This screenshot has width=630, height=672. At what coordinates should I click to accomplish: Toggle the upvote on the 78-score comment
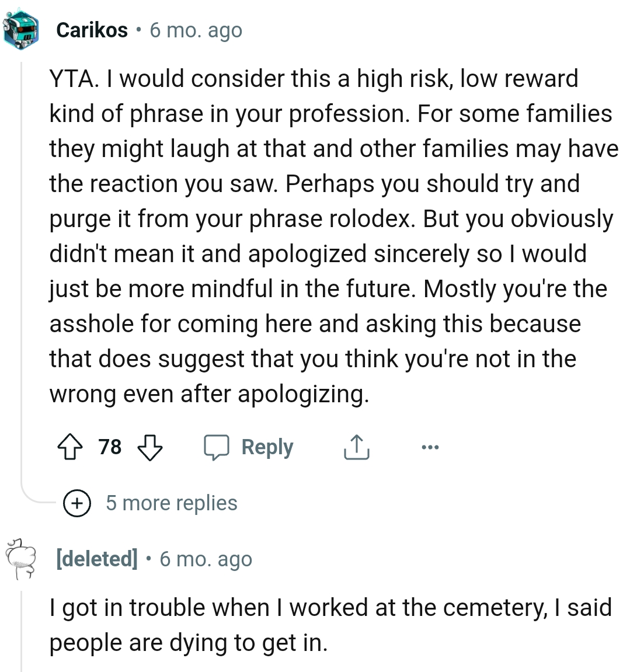[x=71, y=447]
